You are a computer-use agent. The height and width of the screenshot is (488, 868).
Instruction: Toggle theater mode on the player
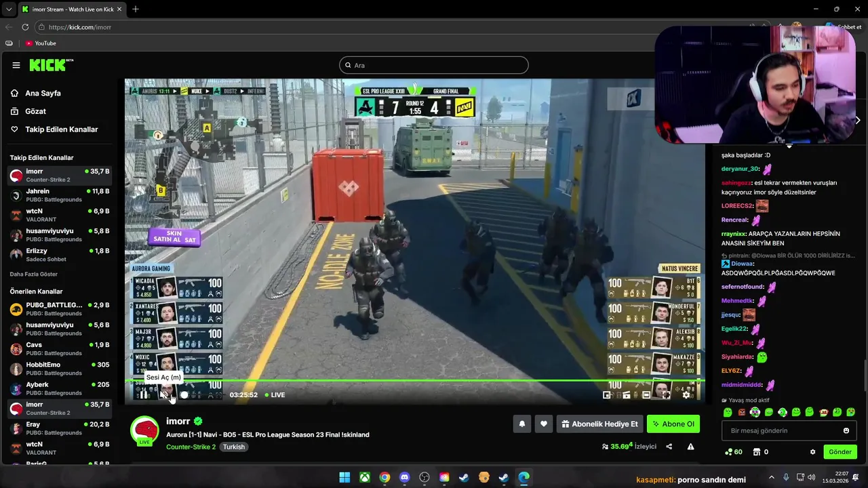point(646,395)
